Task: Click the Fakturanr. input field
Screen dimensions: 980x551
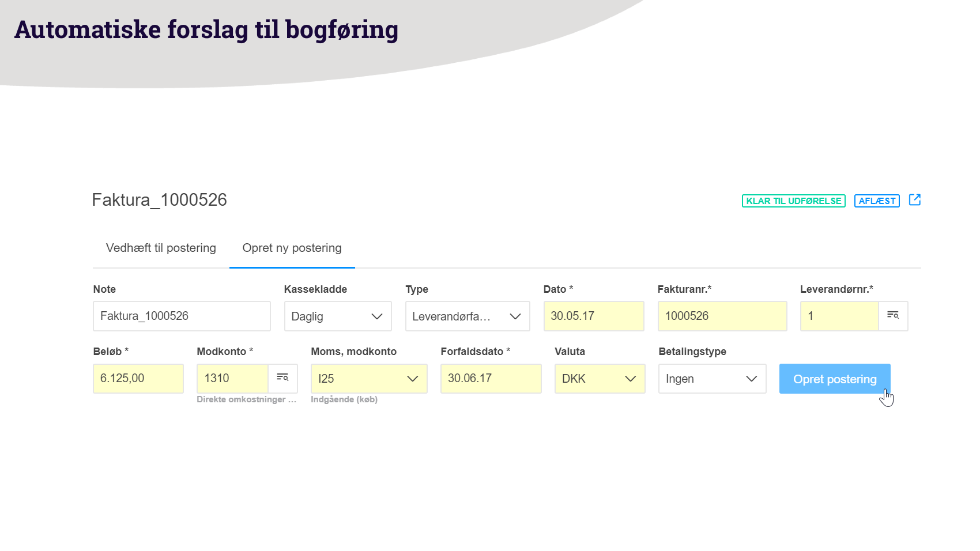Action: pos(722,316)
